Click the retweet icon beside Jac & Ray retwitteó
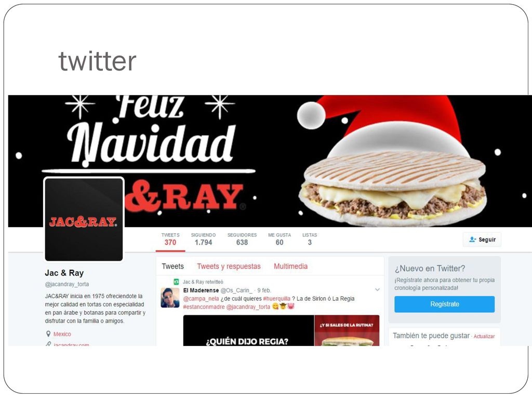 pyautogui.click(x=176, y=282)
